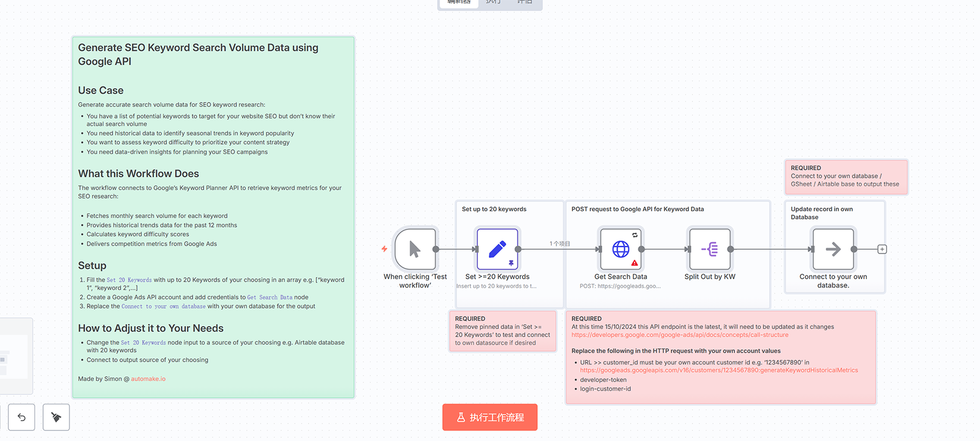The width and height of the screenshot is (980, 441).
Task: Click the retry arrows icon on Get Search Data
Action: pos(635,235)
